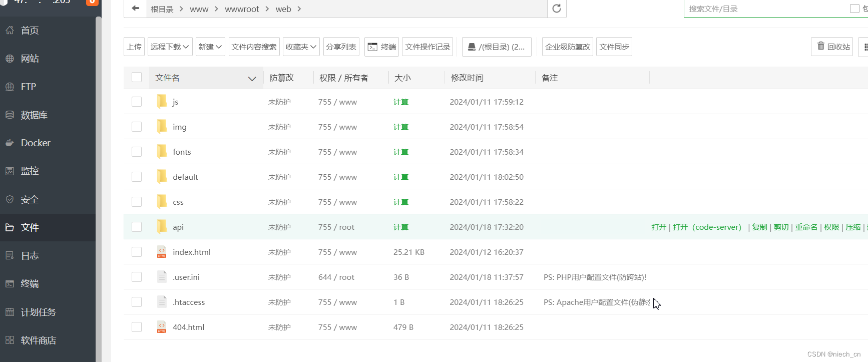This screenshot has height=362, width=868.
Task: Click the globe icon beside 网站
Action: pos(10,59)
